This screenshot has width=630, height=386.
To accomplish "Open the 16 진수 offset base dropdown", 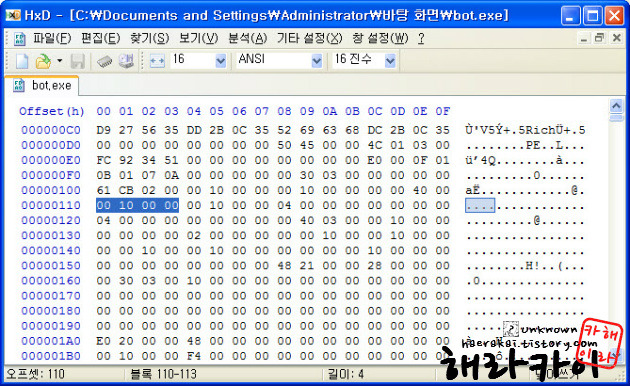I will 390,61.
